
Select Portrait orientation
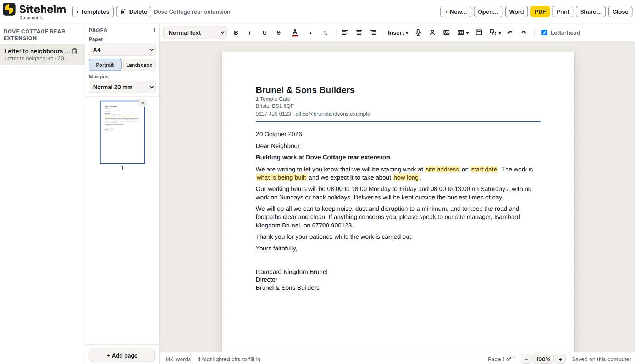tap(105, 65)
